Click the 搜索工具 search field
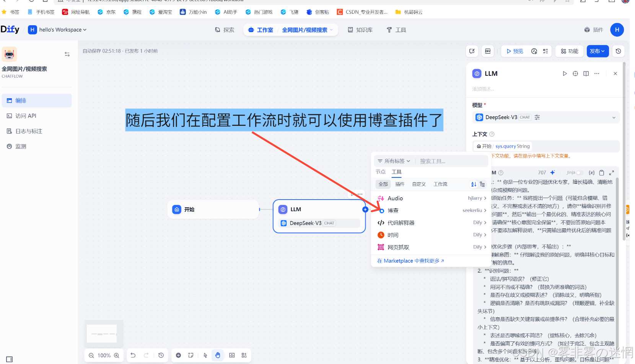635x364 pixels. [x=451, y=161]
